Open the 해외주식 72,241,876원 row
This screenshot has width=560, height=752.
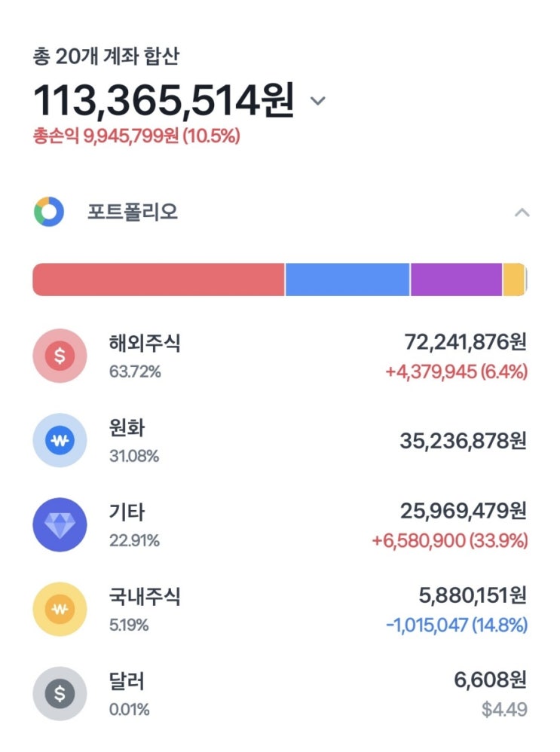(280, 356)
